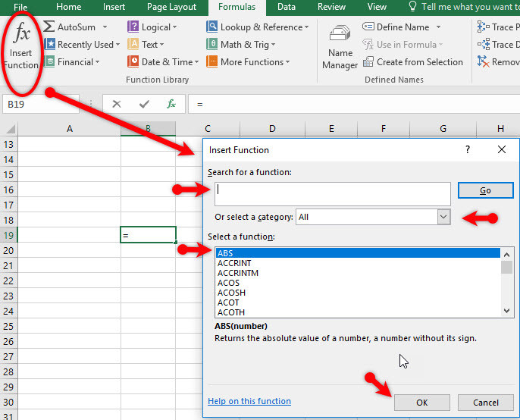Click inside the formula bar

[x=353, y=104]
